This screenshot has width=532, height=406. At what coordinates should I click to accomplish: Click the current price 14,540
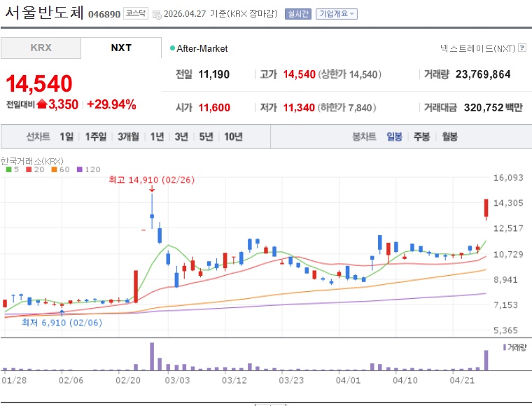[x=39, y=83]
